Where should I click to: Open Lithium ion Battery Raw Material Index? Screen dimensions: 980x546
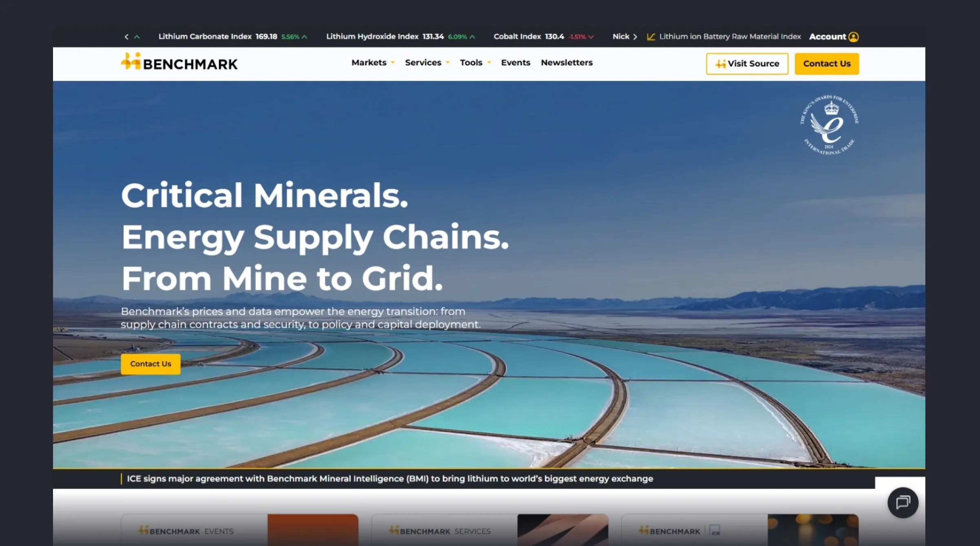[x=730, y=37]
